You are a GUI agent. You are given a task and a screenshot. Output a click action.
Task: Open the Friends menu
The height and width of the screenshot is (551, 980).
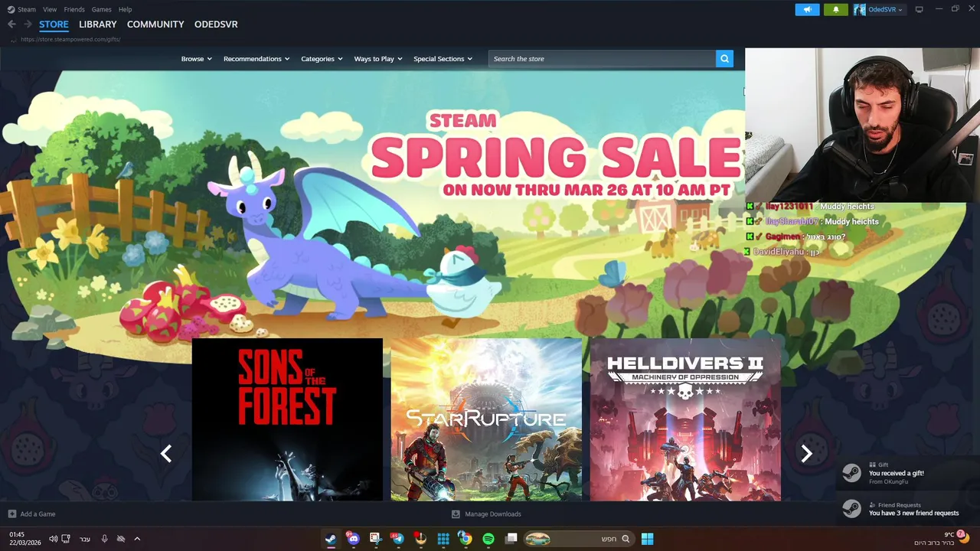tap(74, 9)
